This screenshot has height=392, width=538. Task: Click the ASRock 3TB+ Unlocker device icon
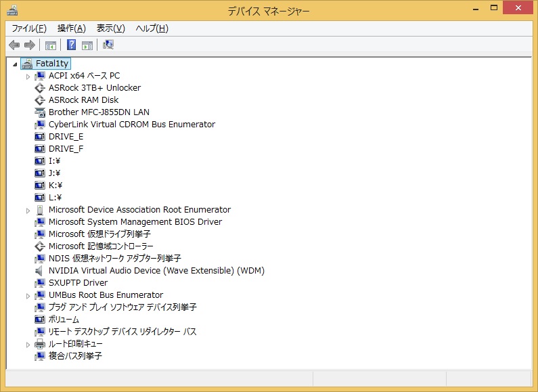click(40, 88)
